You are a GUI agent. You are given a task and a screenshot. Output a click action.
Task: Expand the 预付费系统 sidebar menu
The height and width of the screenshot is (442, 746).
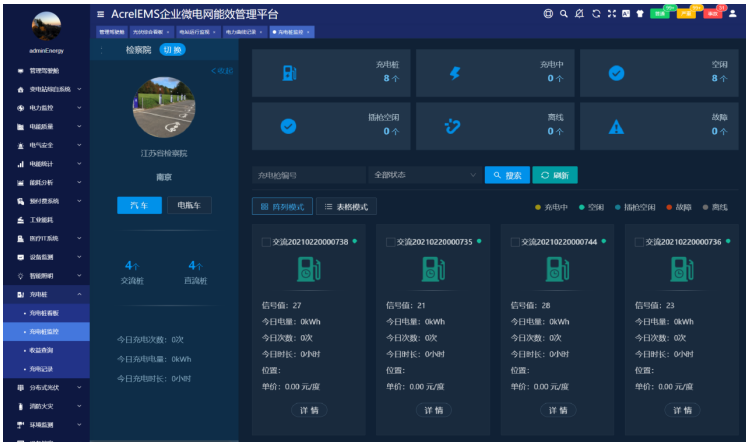click(47, 201)
